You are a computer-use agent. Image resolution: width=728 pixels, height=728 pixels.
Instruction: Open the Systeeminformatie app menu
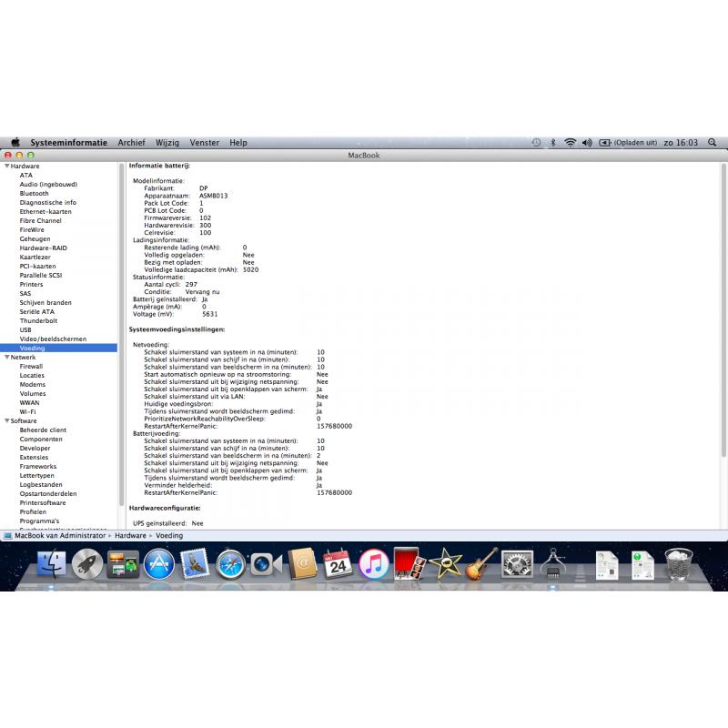(69, 143)
